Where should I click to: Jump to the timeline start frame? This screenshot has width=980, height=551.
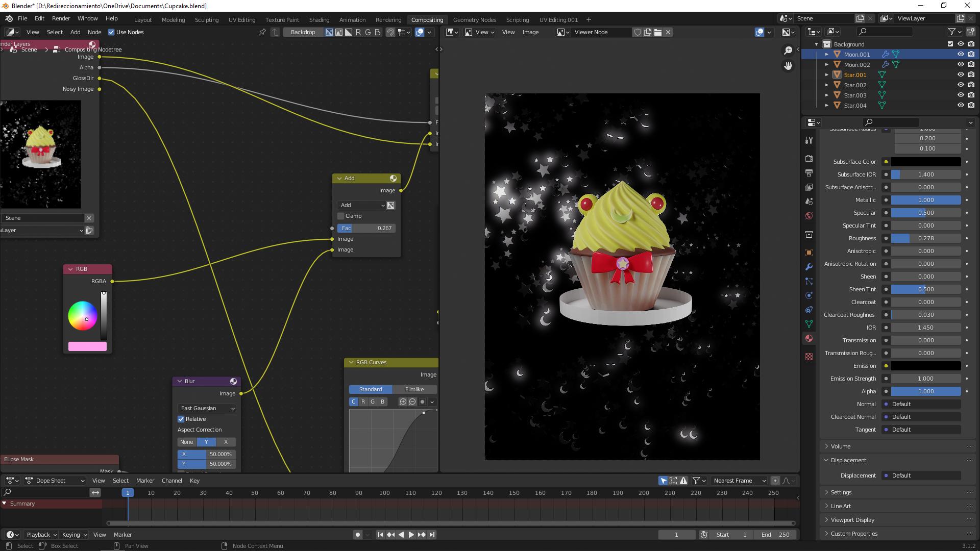(380, 535)
